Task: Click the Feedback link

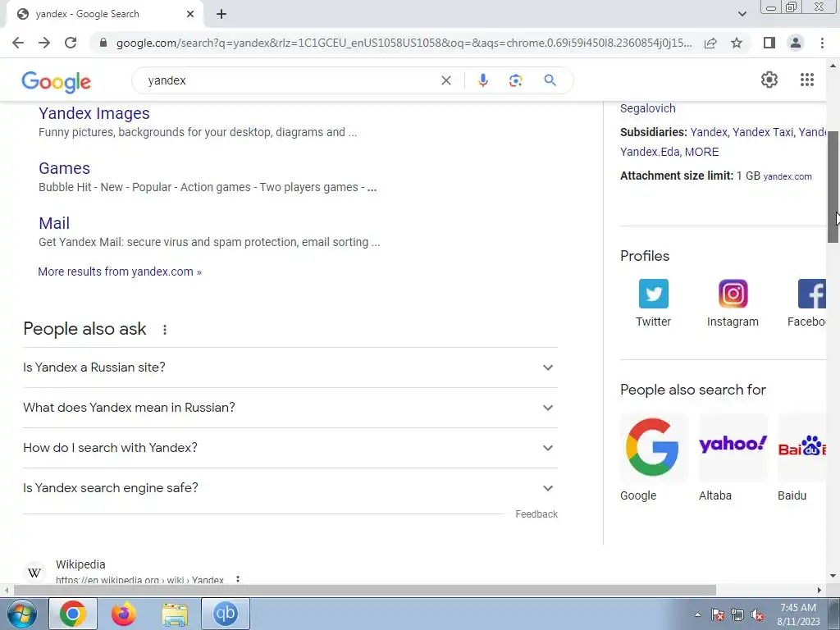Action: 536,514
